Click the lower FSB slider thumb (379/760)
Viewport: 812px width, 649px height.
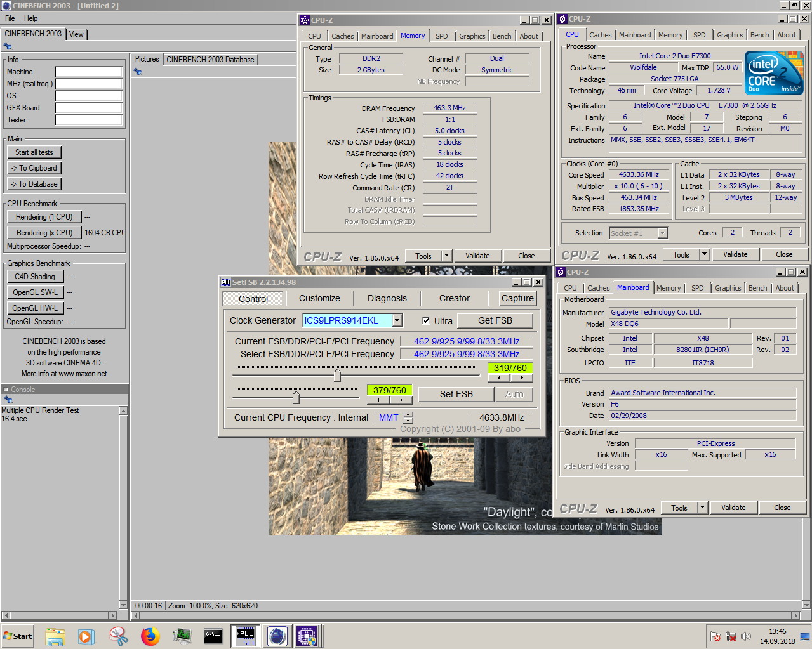296,398
